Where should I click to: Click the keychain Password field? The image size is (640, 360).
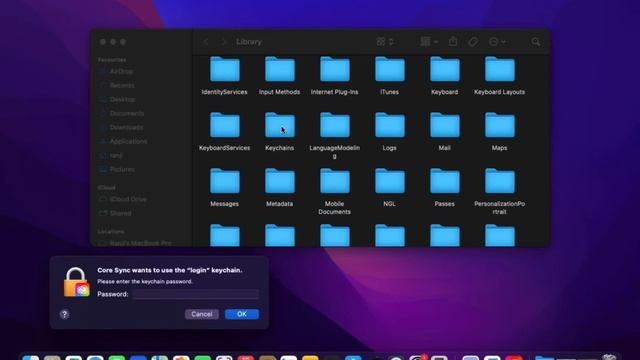(x=196, y=294)
